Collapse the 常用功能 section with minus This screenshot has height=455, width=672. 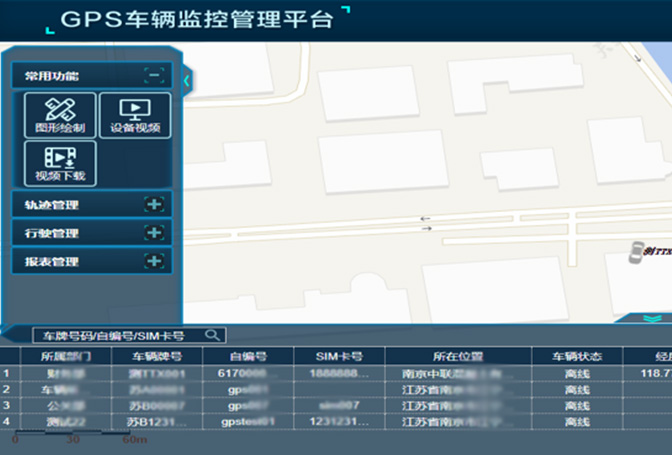(x=153, y=75)
